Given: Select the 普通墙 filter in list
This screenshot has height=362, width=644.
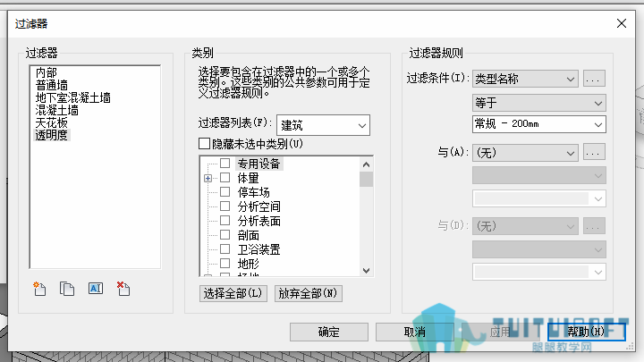Looking at the screenshot, I should coord(51,85).
